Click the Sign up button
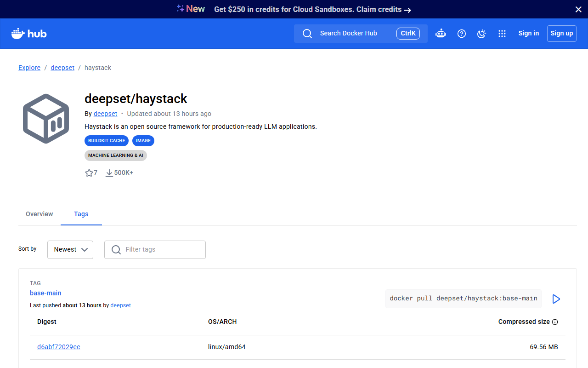This screenshot has width=588, height=368. 562,34
